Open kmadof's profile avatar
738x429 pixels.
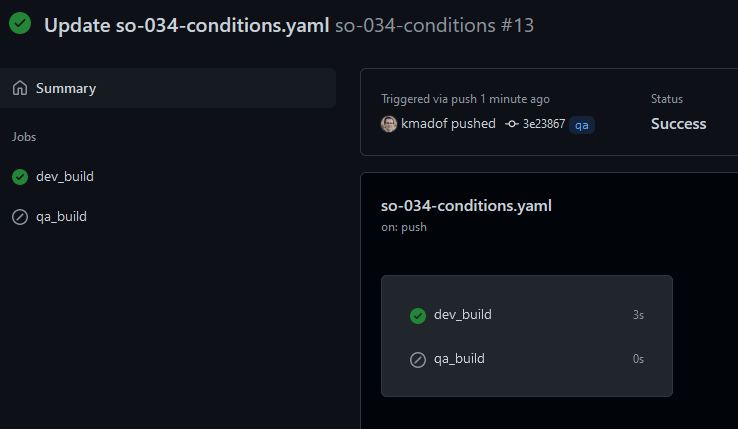[389, 124]
